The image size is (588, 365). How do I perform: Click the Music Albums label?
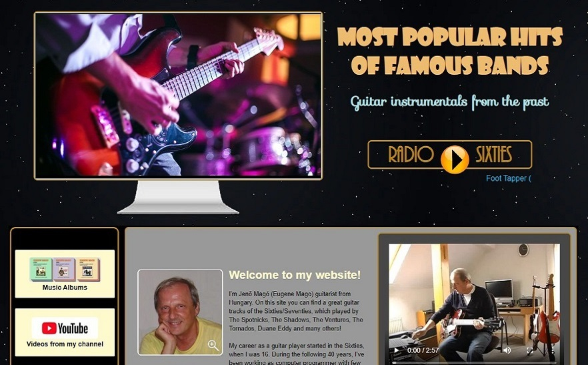pos(65,288)
